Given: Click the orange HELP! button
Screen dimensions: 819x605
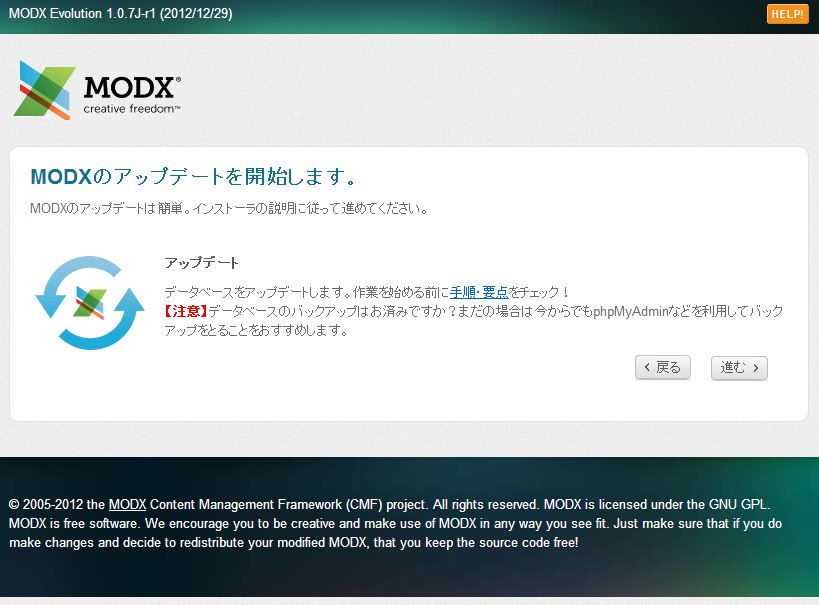Looking at the screenshot, I should [x=787, y=14].
